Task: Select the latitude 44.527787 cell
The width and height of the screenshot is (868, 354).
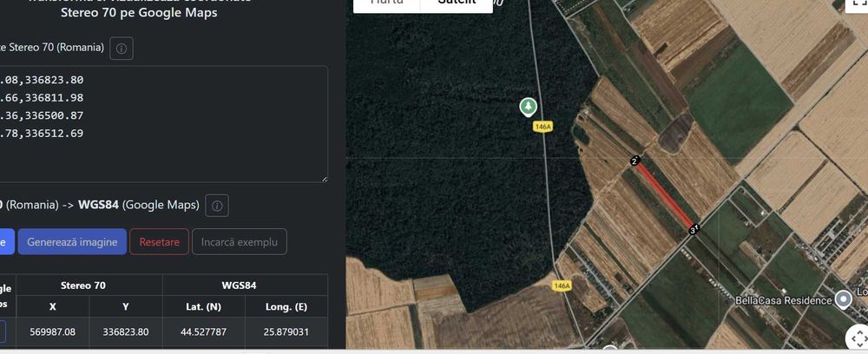Action: (206, 331)
